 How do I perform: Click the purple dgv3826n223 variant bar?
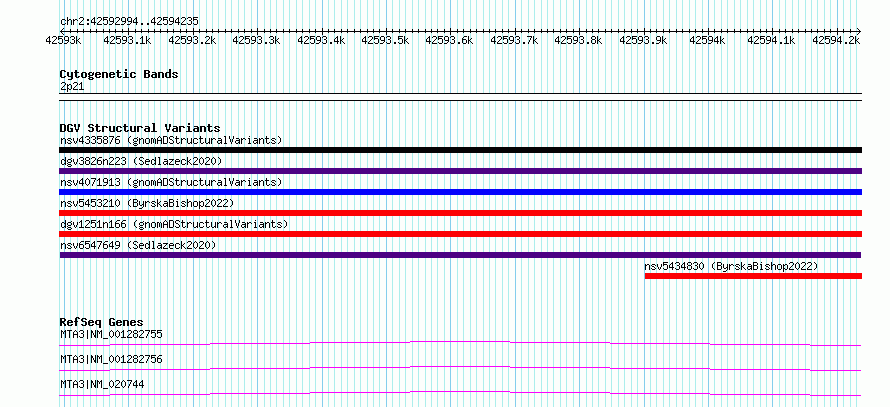pyautogui.click(x=461, y=171)
